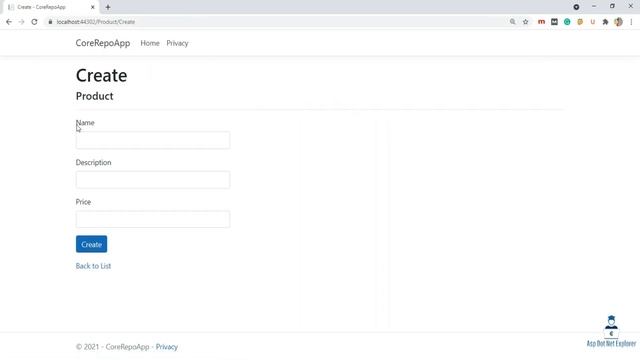Open the Chrome three-dot menu
This screenshot has height=360, width=640.
pos(631,22)
